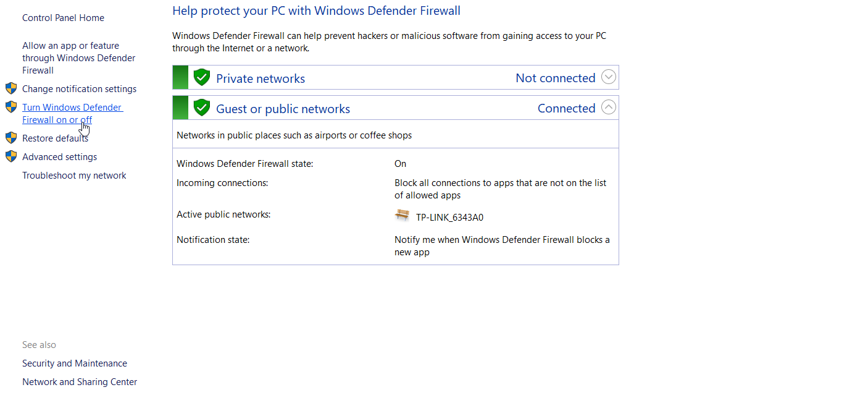Image resolution: width=868 pixels, height=403 pixels.
Task: Click the park bench icon beside TP-LINK_6343A0
Action: 403,215
